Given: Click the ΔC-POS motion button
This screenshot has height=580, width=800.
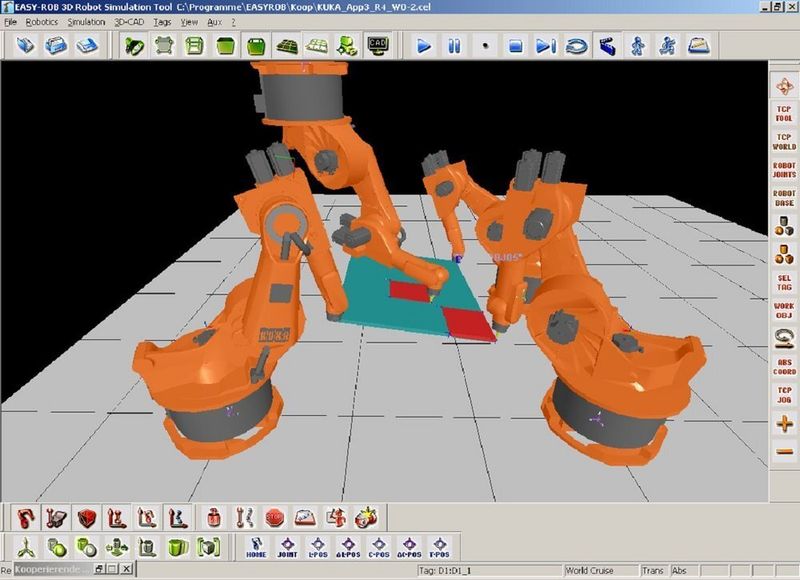Looking at the screenshot, I should (x=409, y=548).
